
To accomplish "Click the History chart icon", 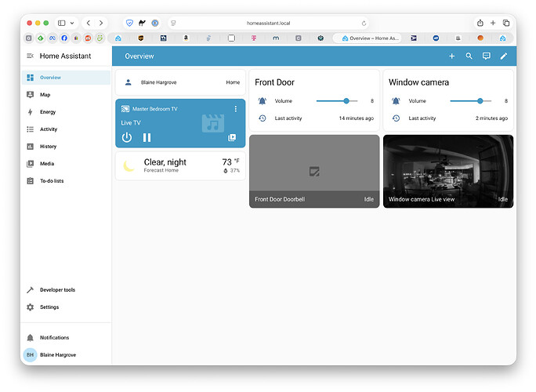I will coord(30,147).
